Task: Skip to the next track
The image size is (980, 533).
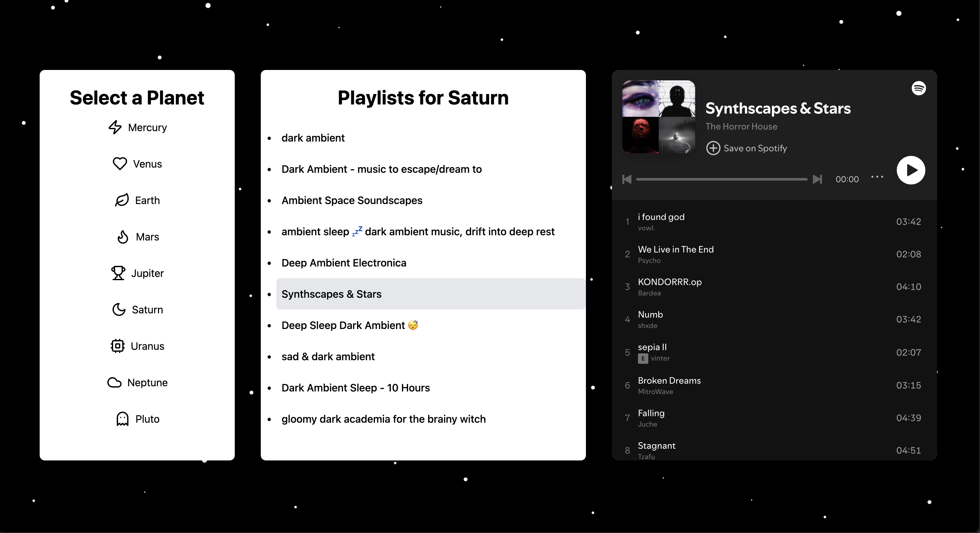Action: tap(817, 179)
